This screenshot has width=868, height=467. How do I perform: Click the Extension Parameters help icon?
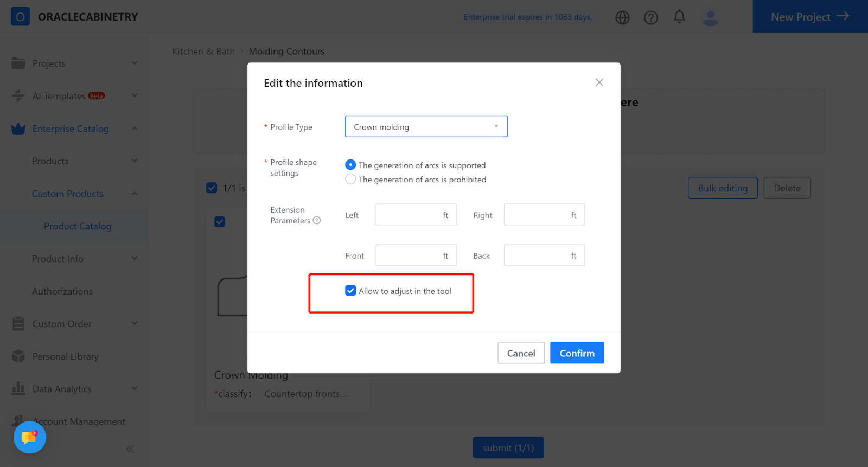[x=317, y=221]
